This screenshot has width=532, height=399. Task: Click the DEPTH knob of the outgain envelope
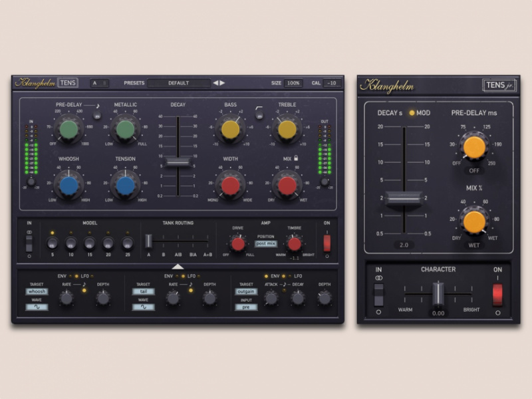(x=325, y=299)
